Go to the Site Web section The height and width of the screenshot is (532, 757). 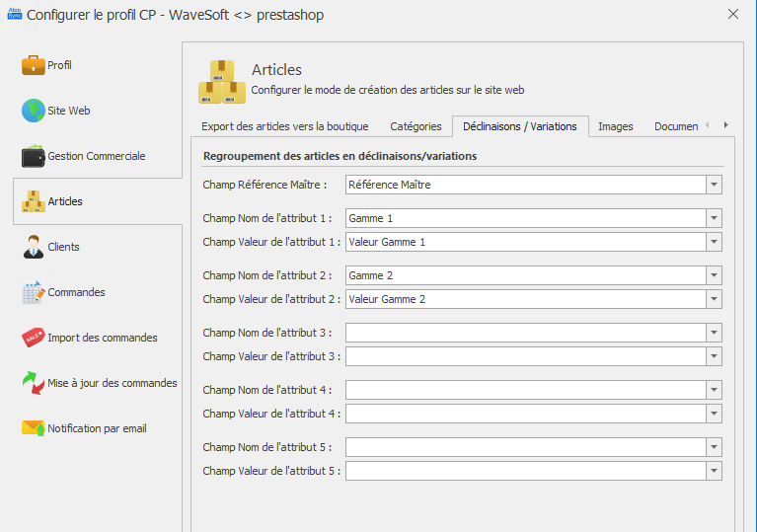(x=68, y=111)
